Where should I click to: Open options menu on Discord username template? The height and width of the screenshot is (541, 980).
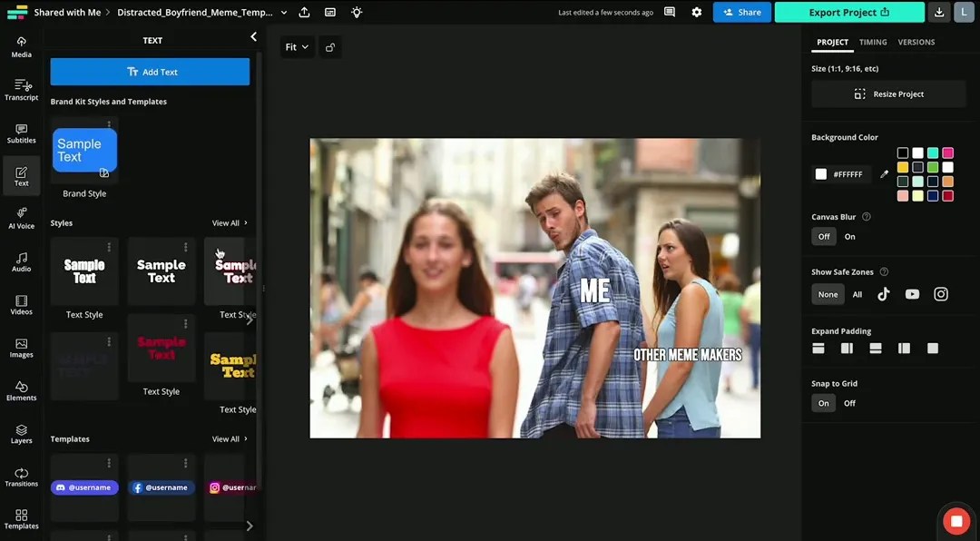[109, 463]
